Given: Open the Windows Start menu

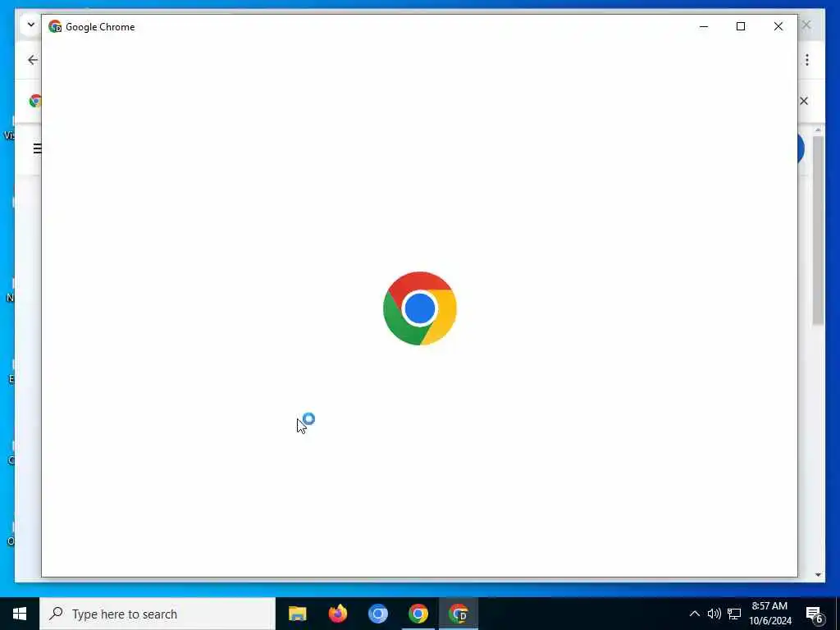Looking at the screenshot, I should coord(20,614).
